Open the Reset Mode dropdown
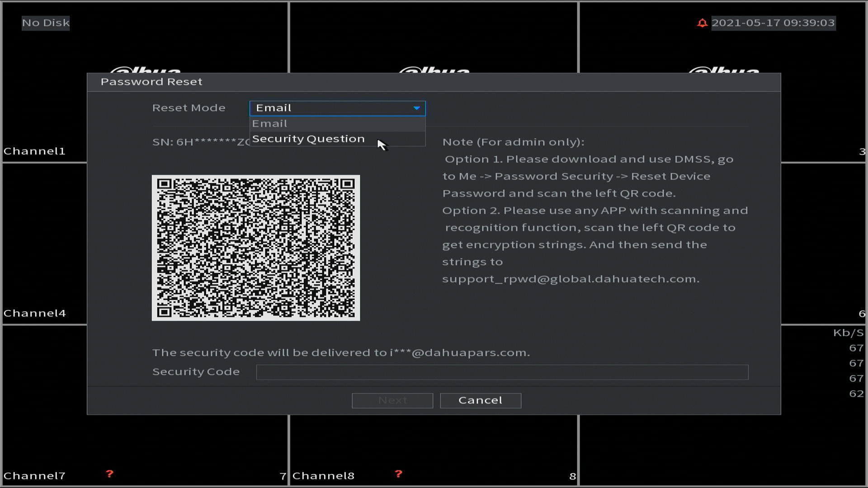Image resolution: width=868 pixels, height=488 pixels. (337, 108)
